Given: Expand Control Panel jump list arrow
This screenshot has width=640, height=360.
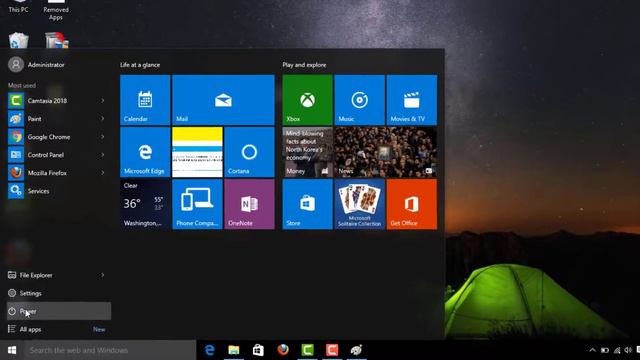Looking at the screenshot, I should (102, 155).
